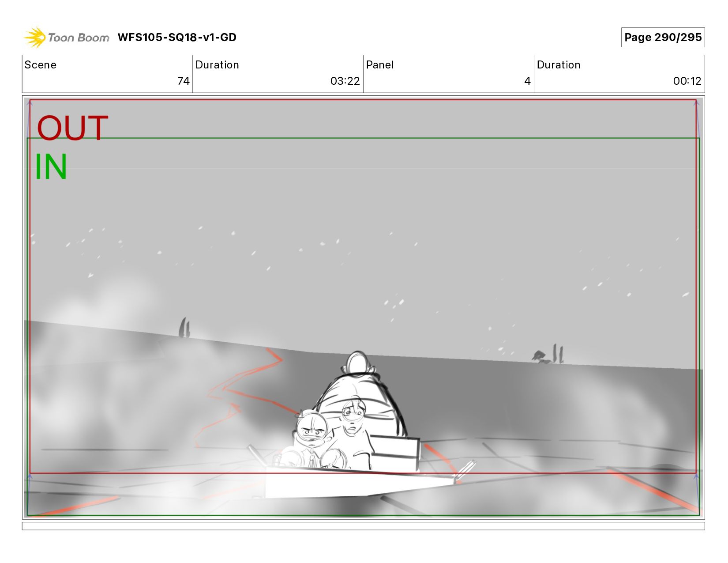The width and height of the screenshot is (728, 563).
Task: Click the storyboard panel drawing of characters
Action: [363, 307]
